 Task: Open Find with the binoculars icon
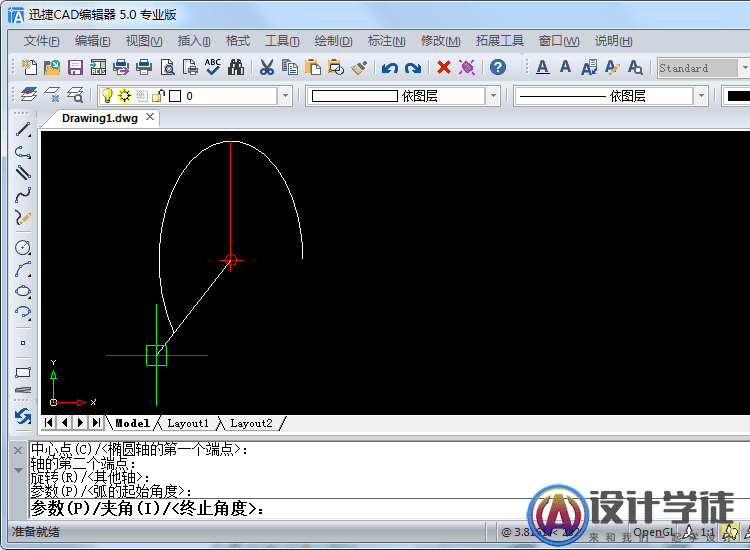click(236, 67)
